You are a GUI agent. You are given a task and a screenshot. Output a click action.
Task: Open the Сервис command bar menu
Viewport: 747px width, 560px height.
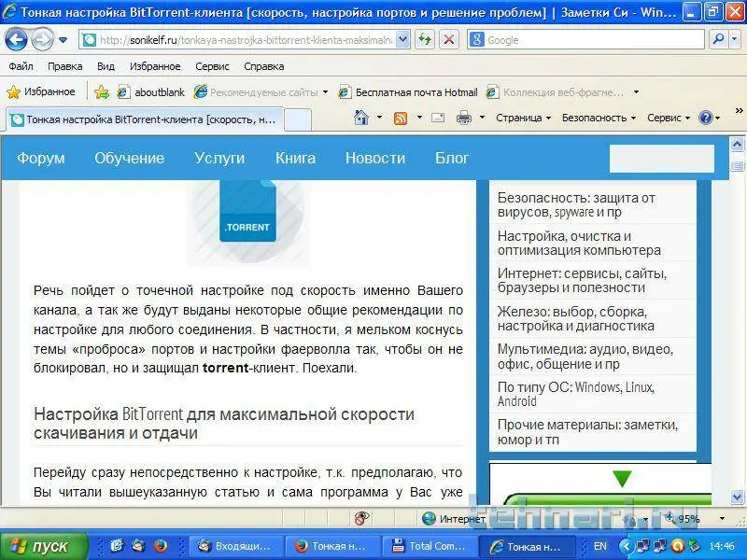(669, 118)
